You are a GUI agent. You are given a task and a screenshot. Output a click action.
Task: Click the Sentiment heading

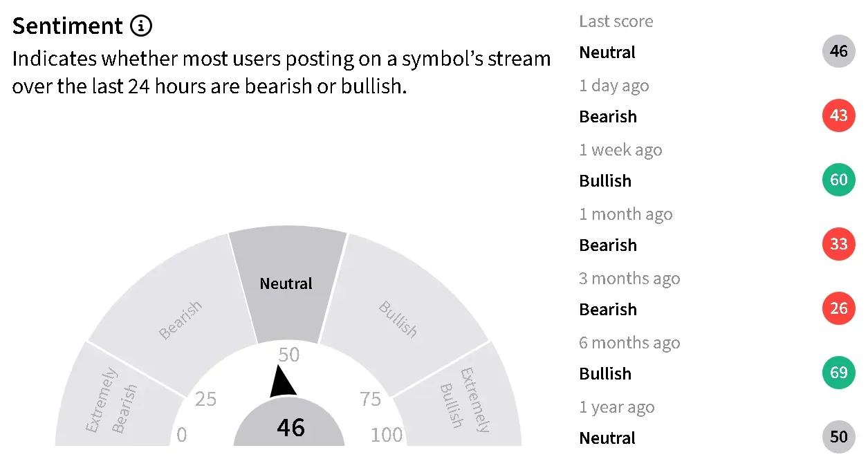[68, 26]
